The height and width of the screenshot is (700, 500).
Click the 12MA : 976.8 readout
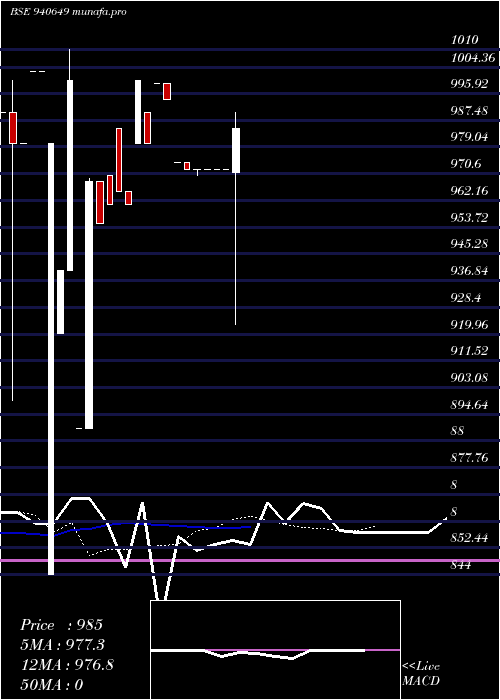coord(67,665)
